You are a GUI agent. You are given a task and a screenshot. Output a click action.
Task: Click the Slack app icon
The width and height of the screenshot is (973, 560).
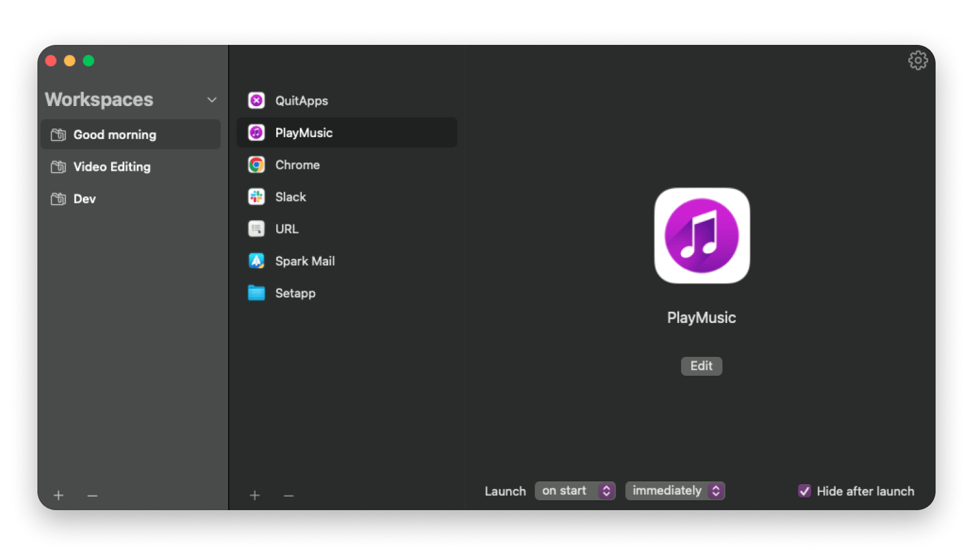pyautogui.click(x=256, y=196)
